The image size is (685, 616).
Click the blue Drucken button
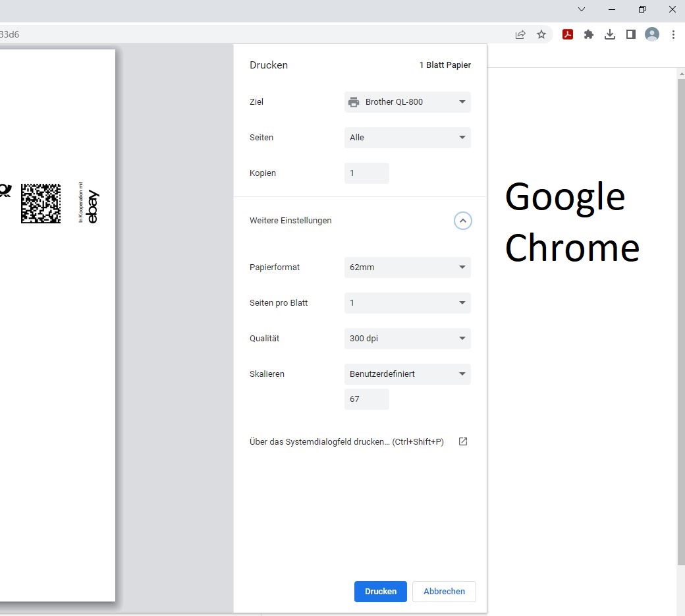381,591
